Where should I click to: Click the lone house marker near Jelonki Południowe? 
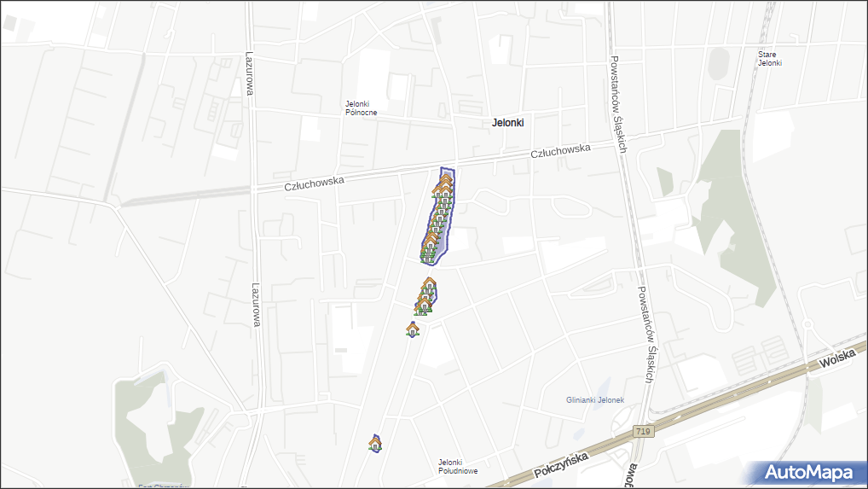point(375,444)
